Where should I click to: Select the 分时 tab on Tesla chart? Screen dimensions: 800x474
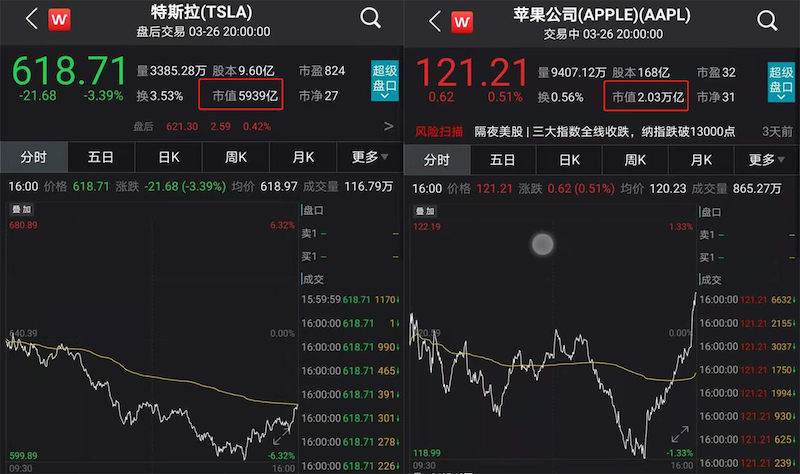pos(34,157)
